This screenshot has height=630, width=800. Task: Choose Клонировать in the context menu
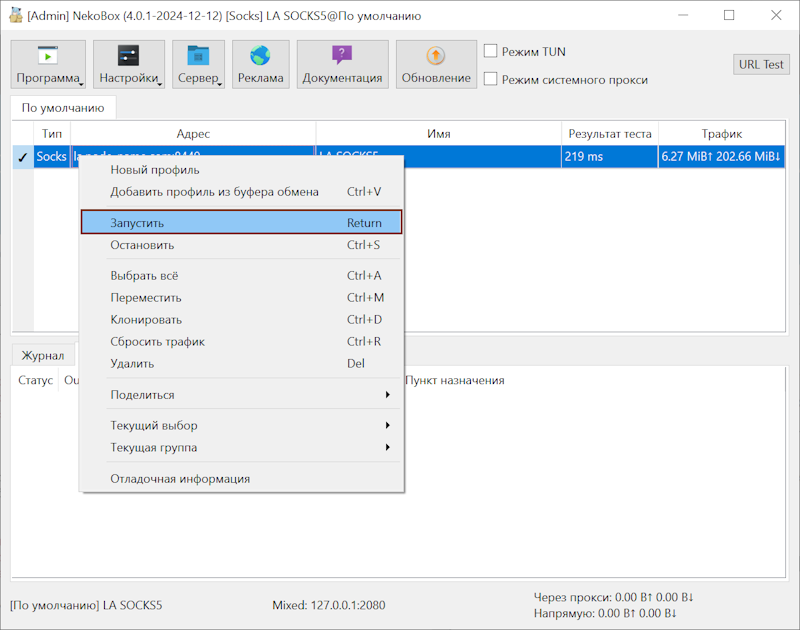click(x=146, y=320)
